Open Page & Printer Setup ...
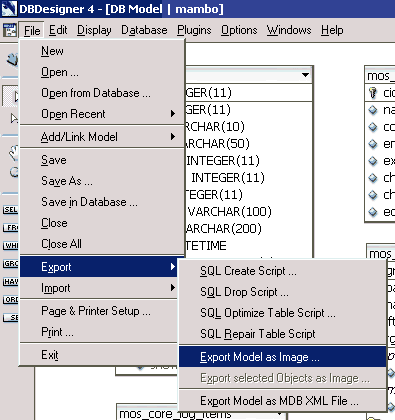The height and width of the screenshot is (420, 395). [99, 311]
